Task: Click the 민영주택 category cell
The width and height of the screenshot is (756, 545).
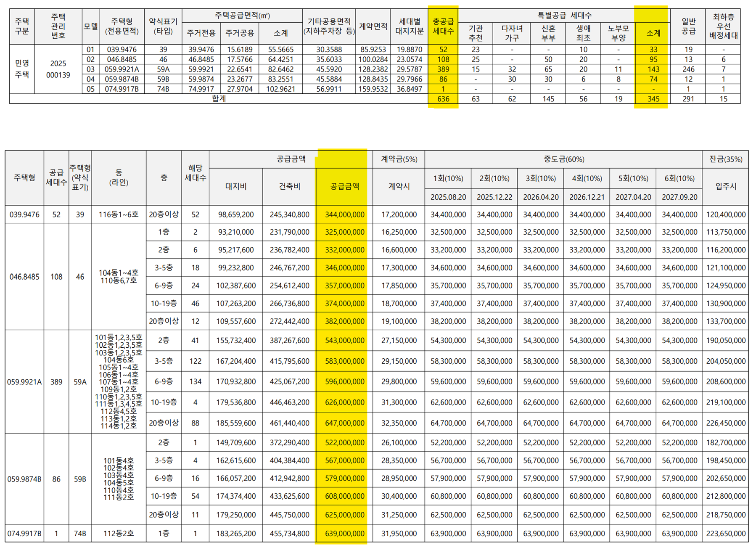Action: [22, 69]
